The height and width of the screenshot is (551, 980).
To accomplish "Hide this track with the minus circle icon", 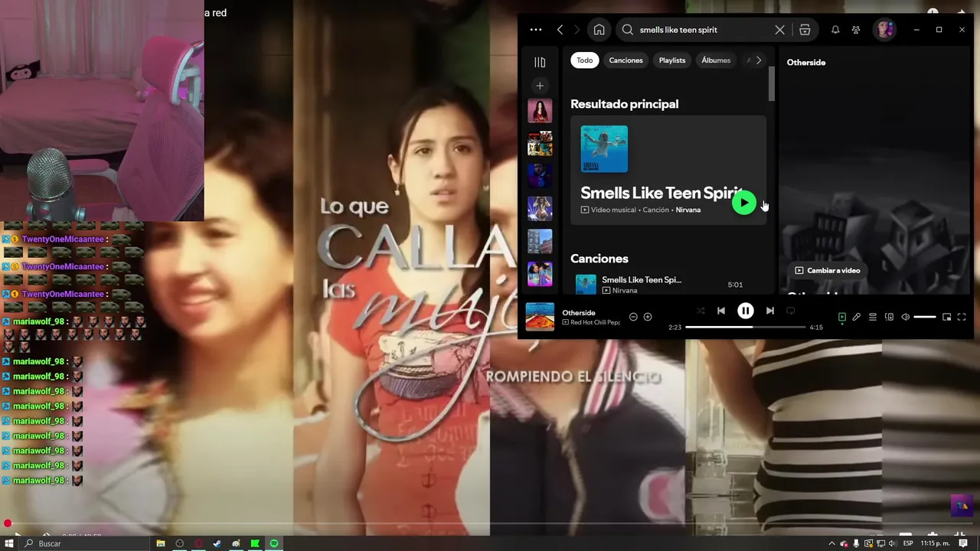I will [633, 317].
